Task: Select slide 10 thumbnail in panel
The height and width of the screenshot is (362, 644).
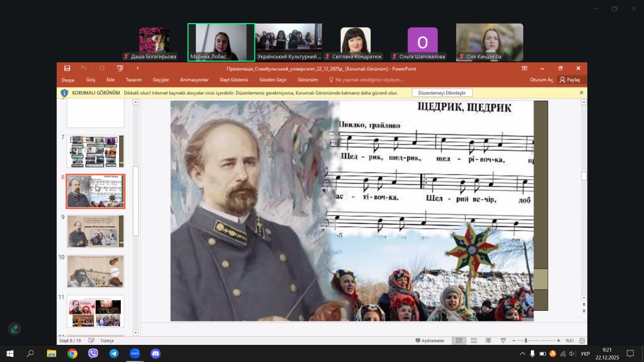Action: [96, 271]
